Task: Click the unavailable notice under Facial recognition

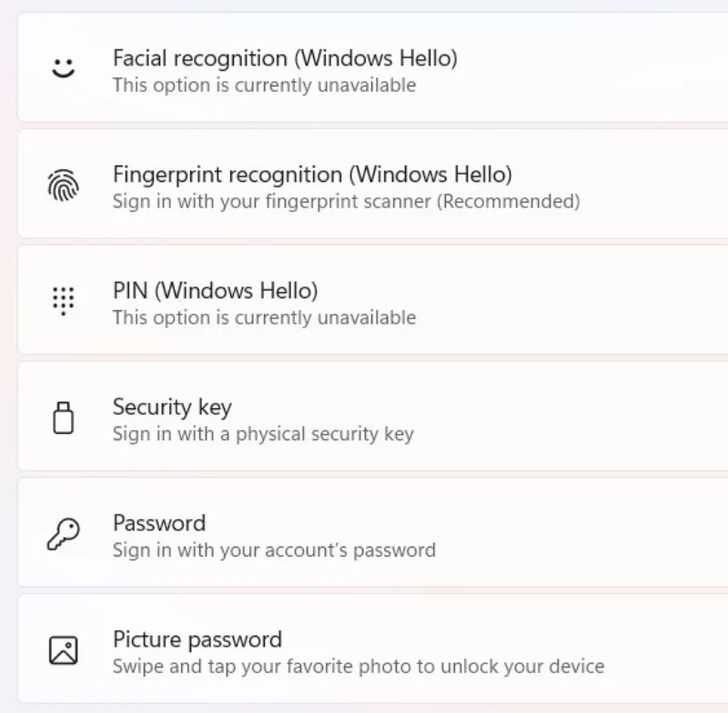Action: click(264, 85)
